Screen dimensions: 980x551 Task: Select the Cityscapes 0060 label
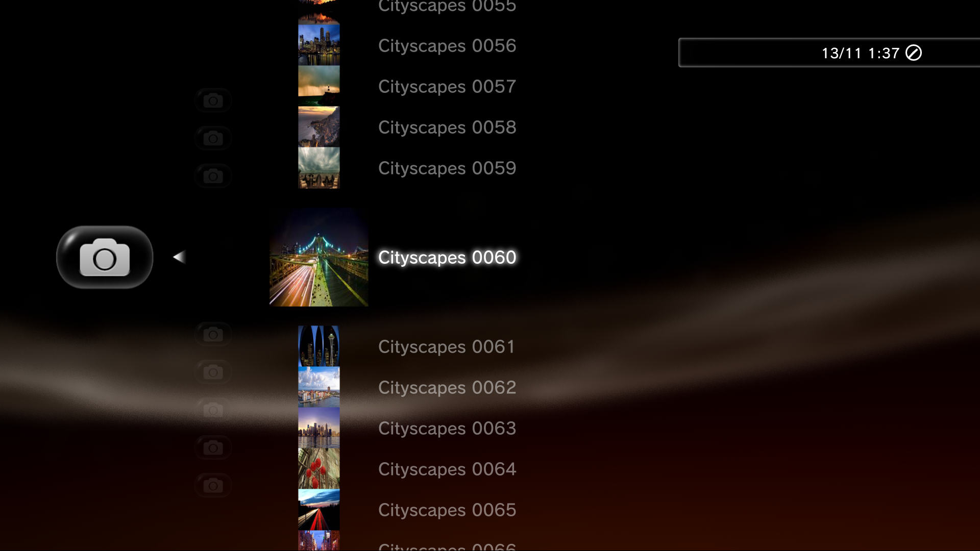coord(447,257)
